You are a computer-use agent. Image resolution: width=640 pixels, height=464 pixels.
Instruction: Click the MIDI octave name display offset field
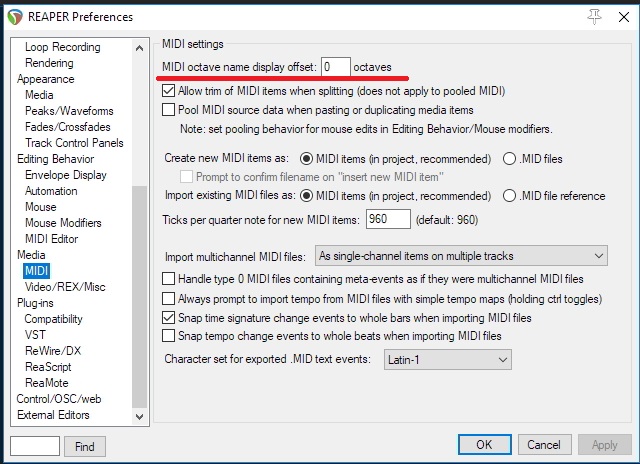tap(336, 67)
